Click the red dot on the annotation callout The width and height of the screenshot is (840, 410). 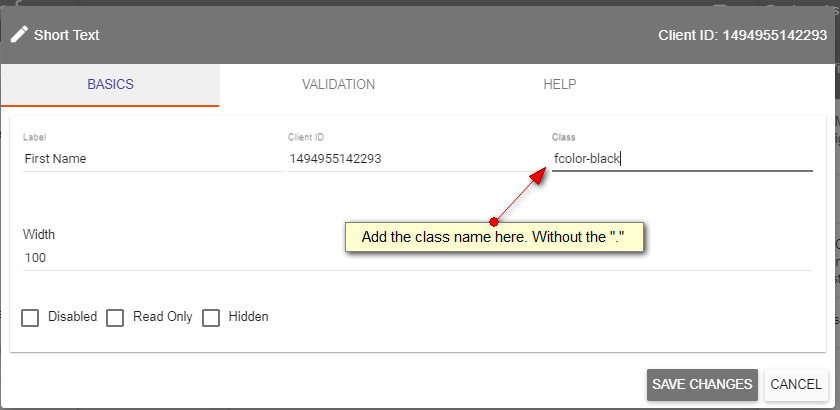(x=494, y=221)
